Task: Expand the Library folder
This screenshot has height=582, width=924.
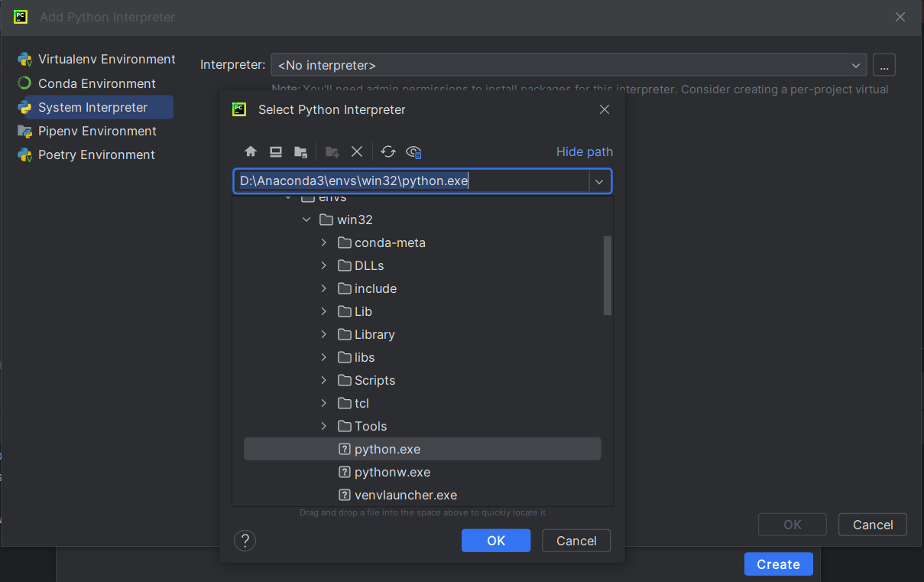Action: (x=324, y=334)
